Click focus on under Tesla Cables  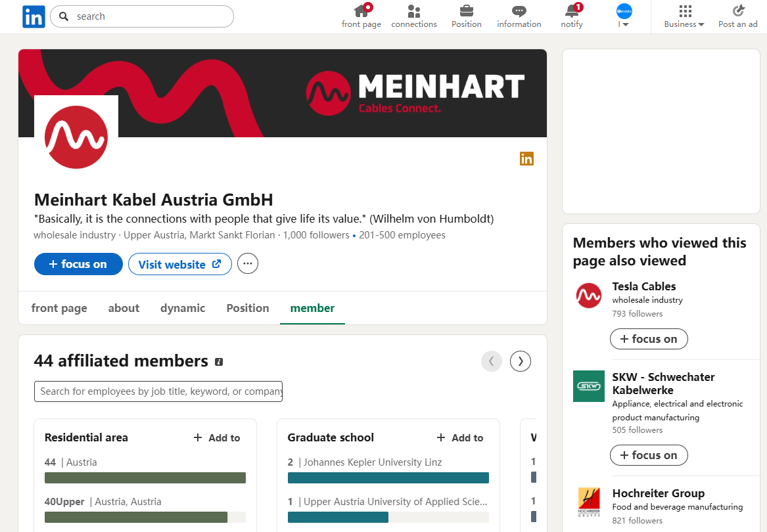coord(649,339)
